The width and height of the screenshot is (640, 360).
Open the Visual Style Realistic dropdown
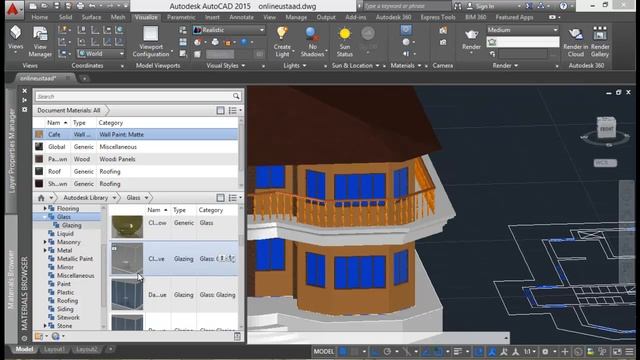229,30
